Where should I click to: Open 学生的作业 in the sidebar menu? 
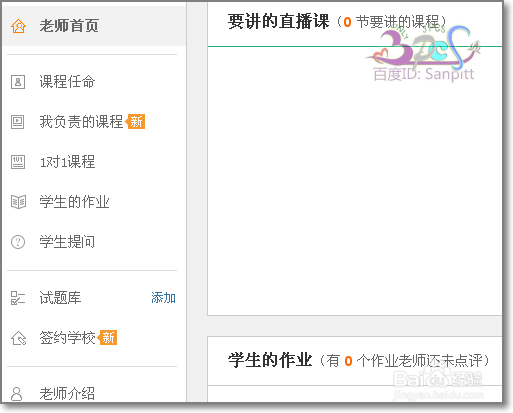point(74,202)
